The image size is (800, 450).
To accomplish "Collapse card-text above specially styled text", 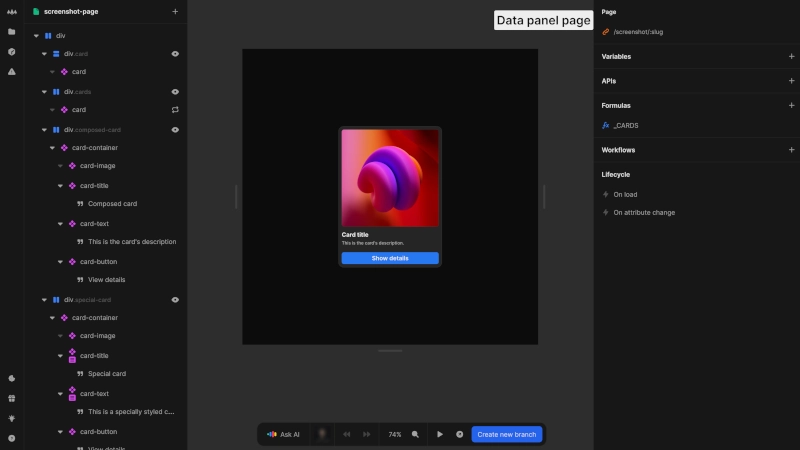I will [x=60, y=393].
